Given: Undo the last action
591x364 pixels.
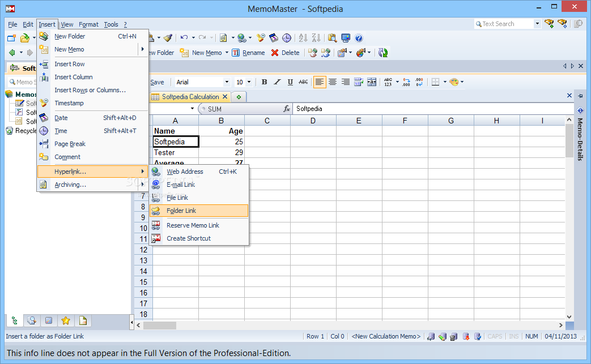Looking at the screenshot, I should click(184, 37).
